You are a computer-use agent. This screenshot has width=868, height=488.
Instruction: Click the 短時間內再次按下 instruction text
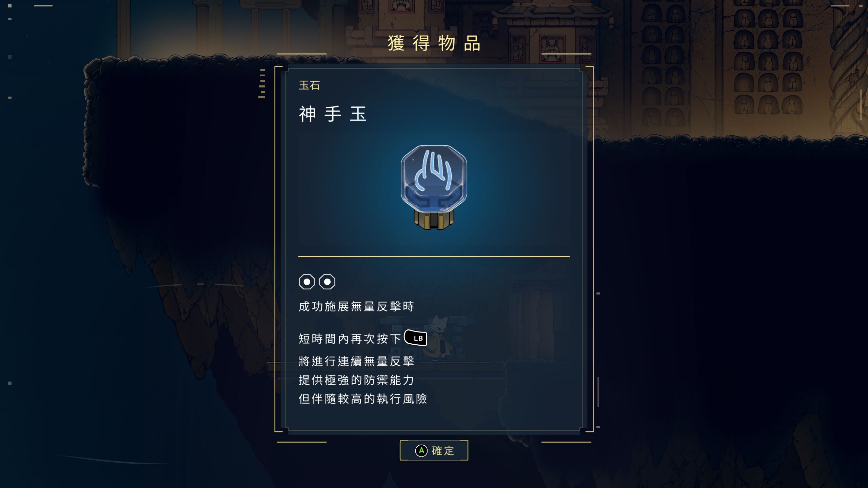point(350,339)
